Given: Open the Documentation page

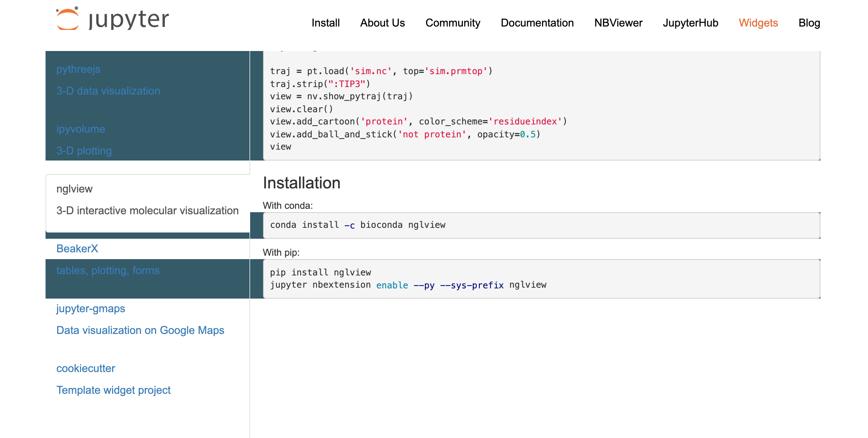Looking at the screenshot, I should (537, 23).
